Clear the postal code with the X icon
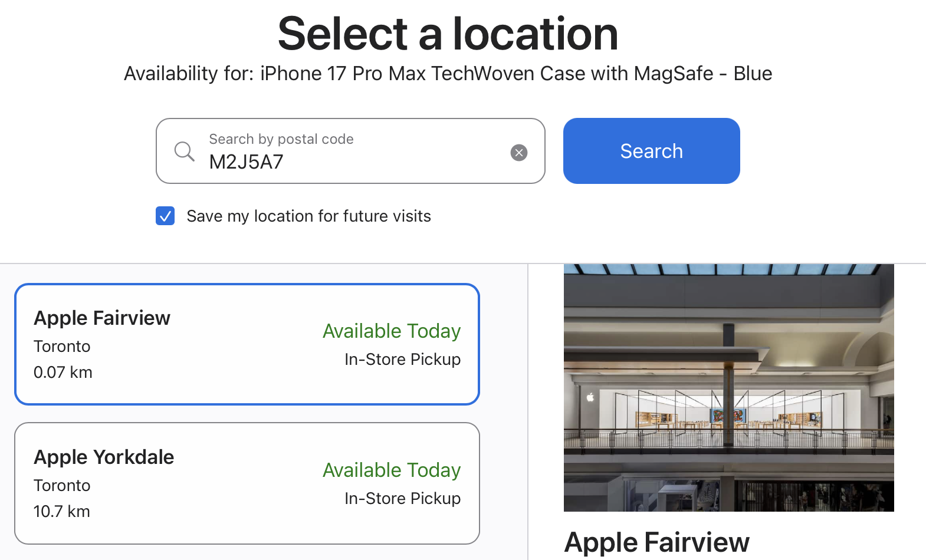The height and width of the screenshot is (560, 926). coord(519,153)
